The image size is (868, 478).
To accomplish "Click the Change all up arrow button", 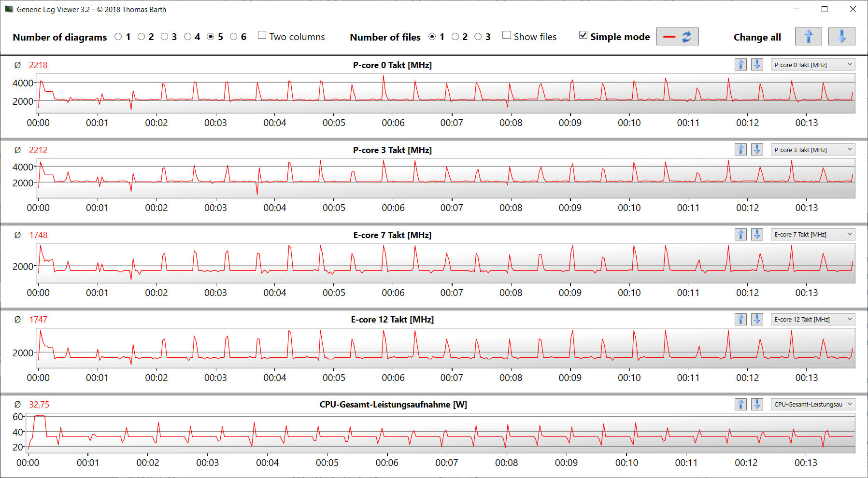I will coord(808,37).
